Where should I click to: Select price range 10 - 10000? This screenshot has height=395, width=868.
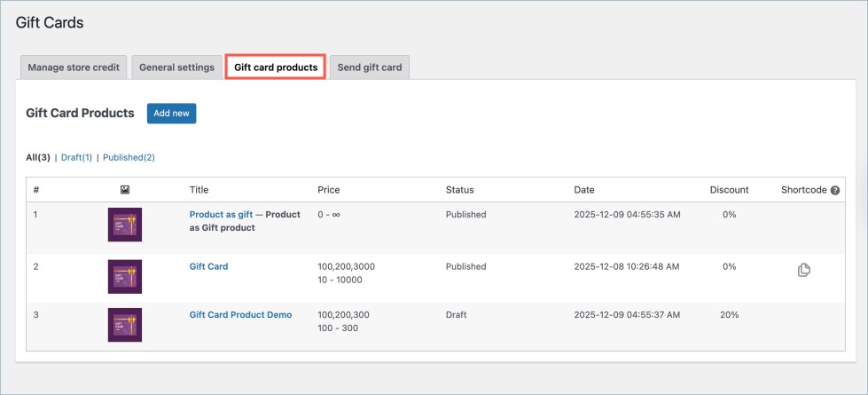coord(340,280)
